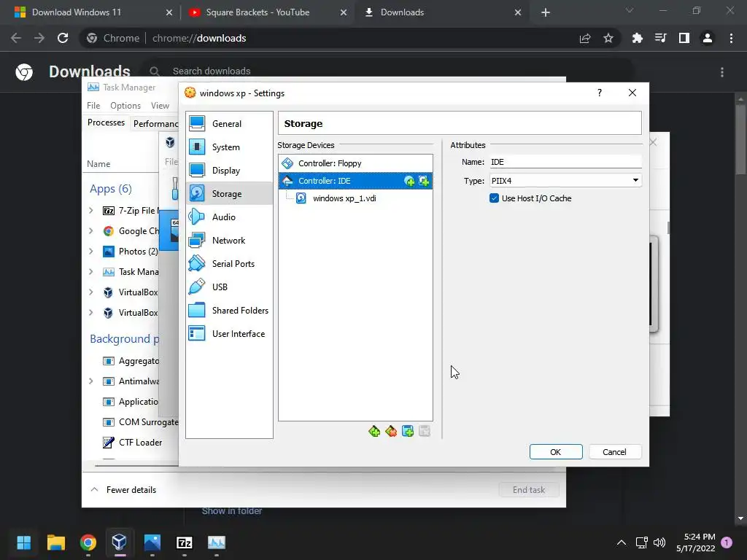Open System settings category
The height and width of the screenshot is (560, 747).
point(229,147)
